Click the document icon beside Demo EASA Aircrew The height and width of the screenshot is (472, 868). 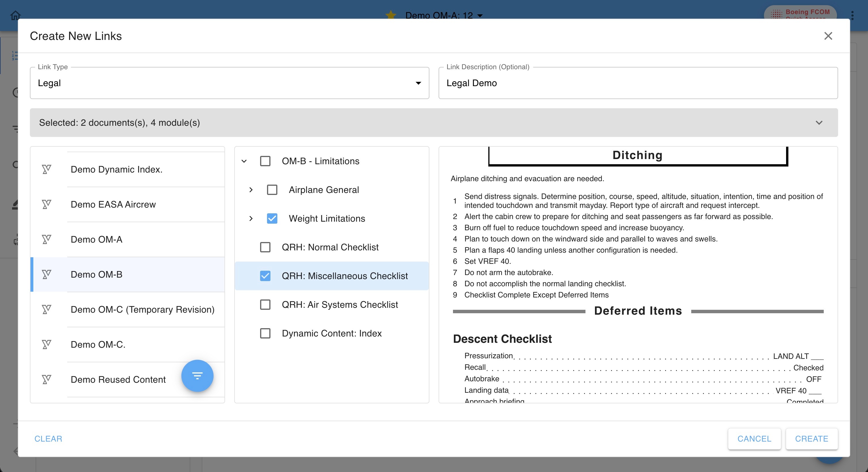47,204
